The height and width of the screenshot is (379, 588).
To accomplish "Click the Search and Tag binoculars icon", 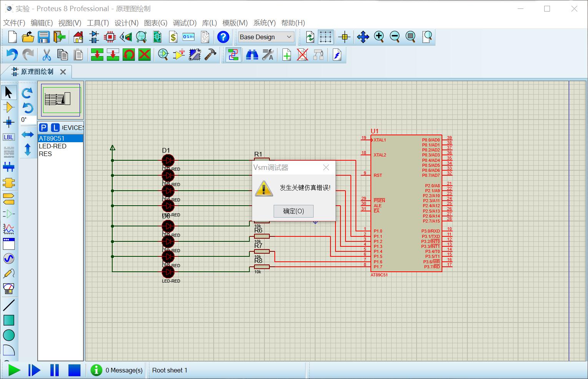I will point(252,55).
